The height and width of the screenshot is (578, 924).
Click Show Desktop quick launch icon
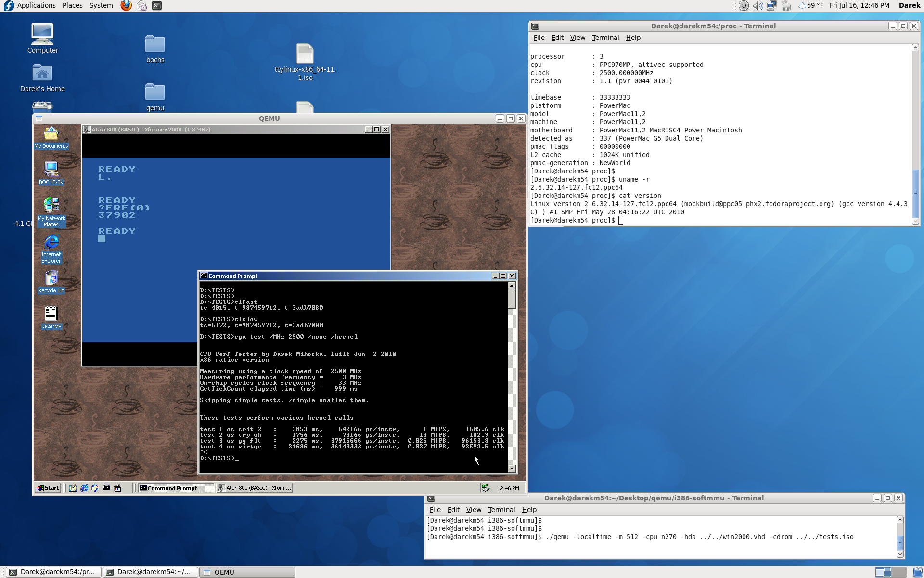click(73, 488)
